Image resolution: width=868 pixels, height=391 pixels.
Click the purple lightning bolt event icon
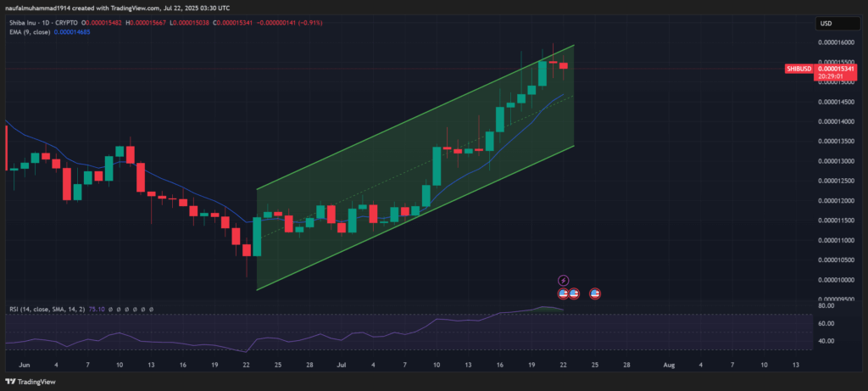tap(563, 280)
